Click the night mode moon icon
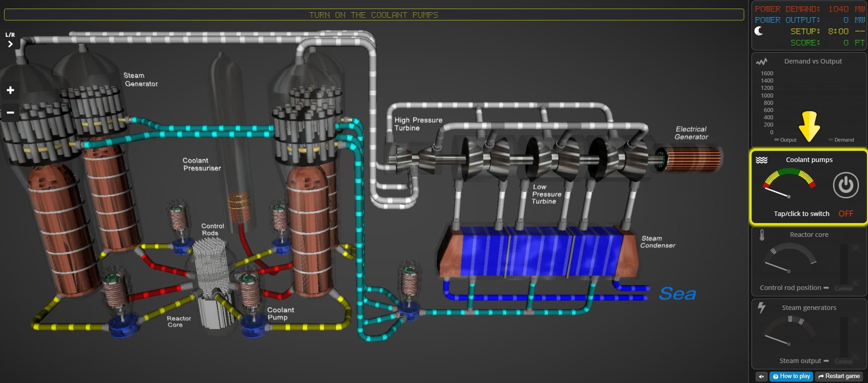This screenshot has height=383, width=868. pos(759,31)
